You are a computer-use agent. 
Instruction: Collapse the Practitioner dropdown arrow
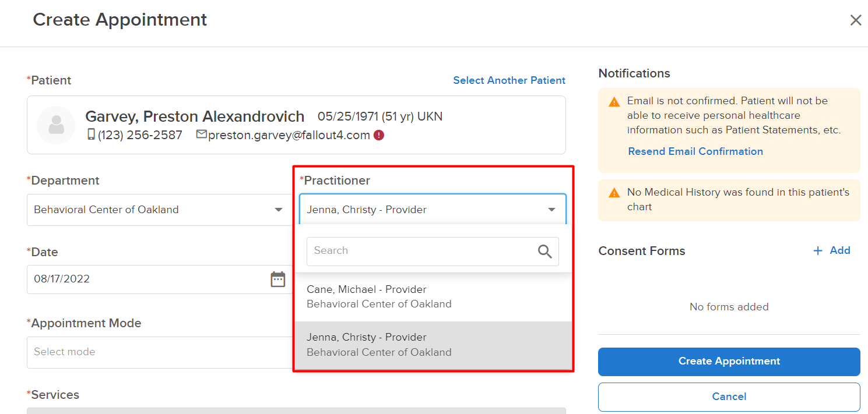(x=551, y=210)
